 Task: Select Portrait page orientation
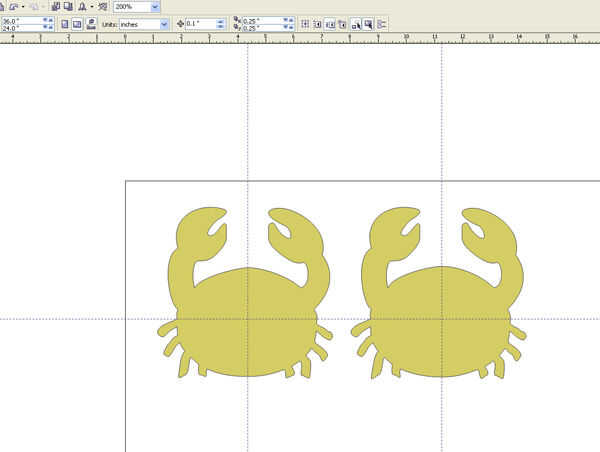[x=65, y=24]
